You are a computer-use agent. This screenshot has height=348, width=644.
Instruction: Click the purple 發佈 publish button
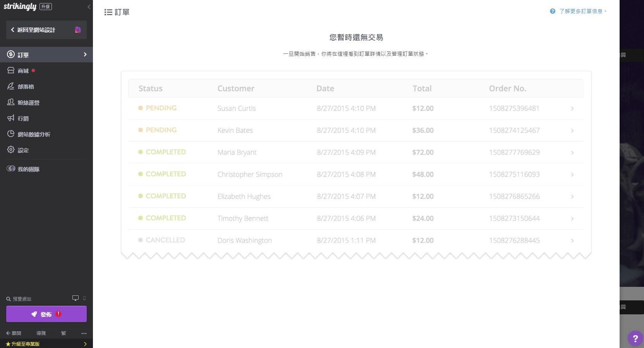tap(46, 314)
